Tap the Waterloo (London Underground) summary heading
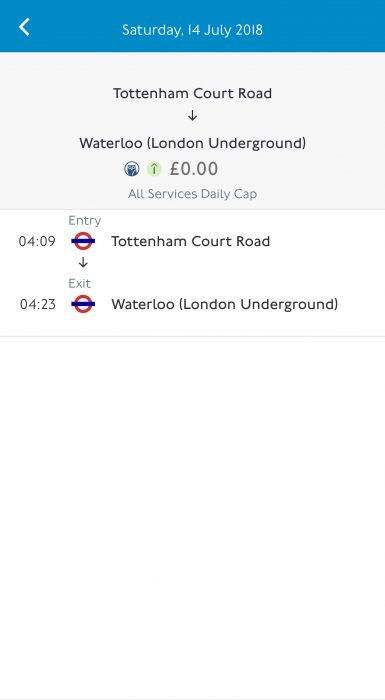The width and height of the screenshot is (385, 700). (192, 143)
